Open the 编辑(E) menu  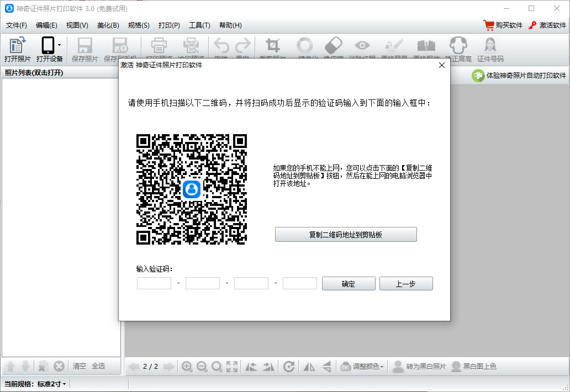[46, 25]
